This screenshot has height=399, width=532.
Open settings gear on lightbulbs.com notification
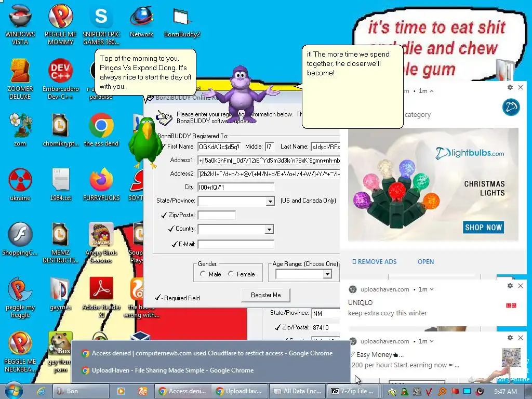point(510,87)
